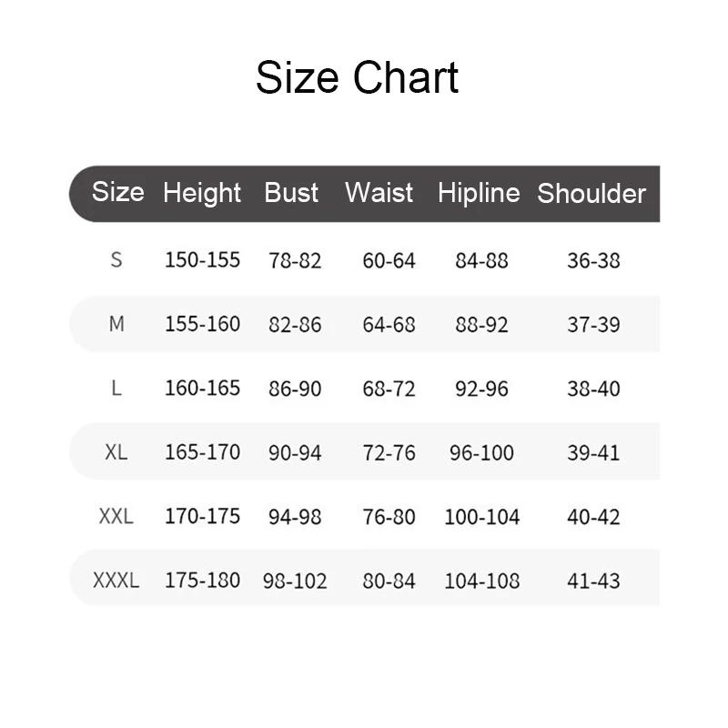Select the Size column header
Image resolution: width=728 pixels, height=728 pixels.
(x=117, y=192)
